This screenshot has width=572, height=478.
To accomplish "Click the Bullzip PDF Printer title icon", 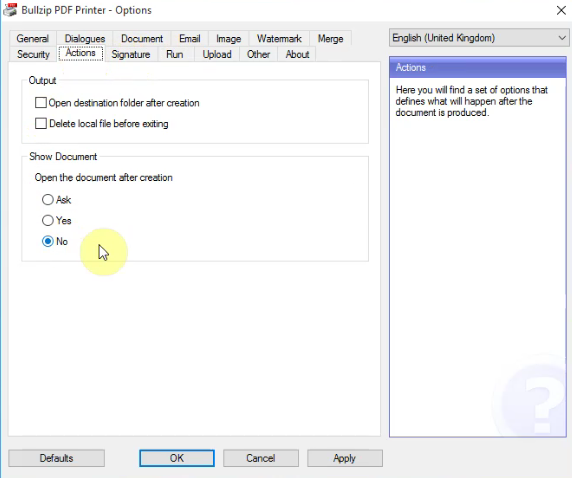I will point(10,10).
